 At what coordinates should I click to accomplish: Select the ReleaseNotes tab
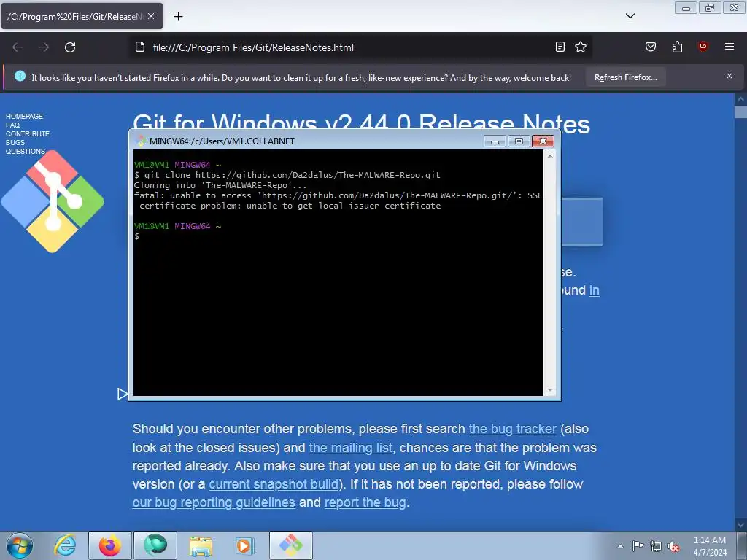82,16
